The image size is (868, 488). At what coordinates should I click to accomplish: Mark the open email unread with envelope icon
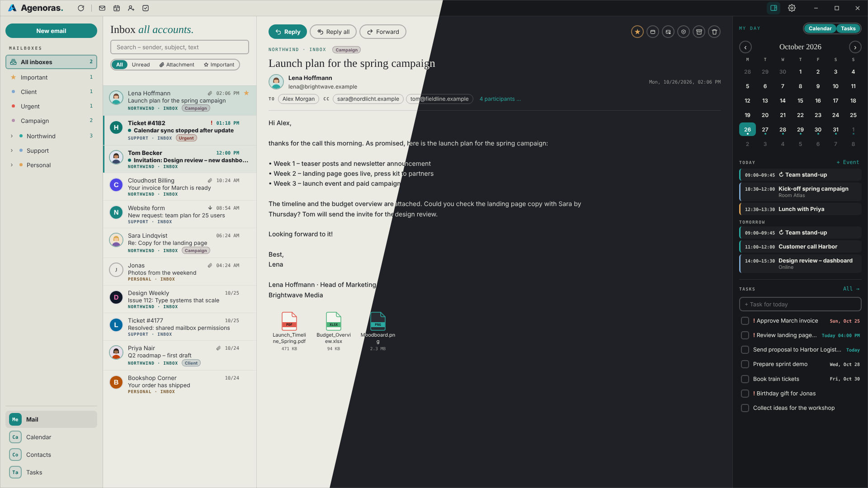(x=668, y=32)
